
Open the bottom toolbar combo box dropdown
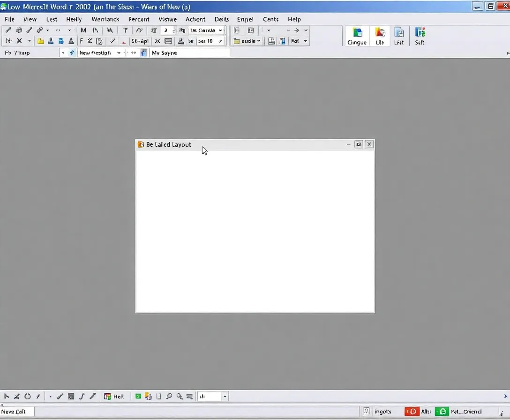tap(225, 396)
